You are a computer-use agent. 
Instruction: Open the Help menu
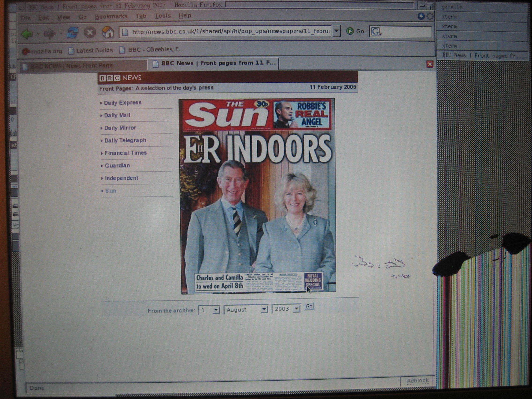pyautogui.click(x=185, y=16)
